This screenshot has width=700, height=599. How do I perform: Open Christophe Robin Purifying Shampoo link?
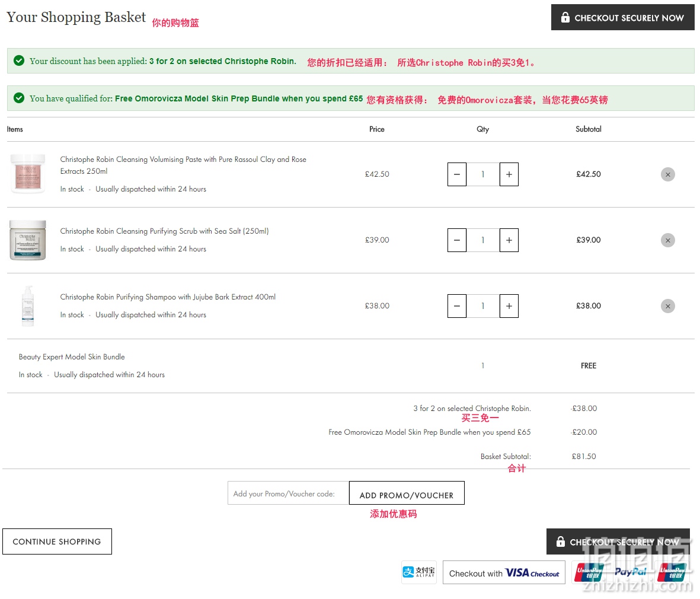[168, 297]
